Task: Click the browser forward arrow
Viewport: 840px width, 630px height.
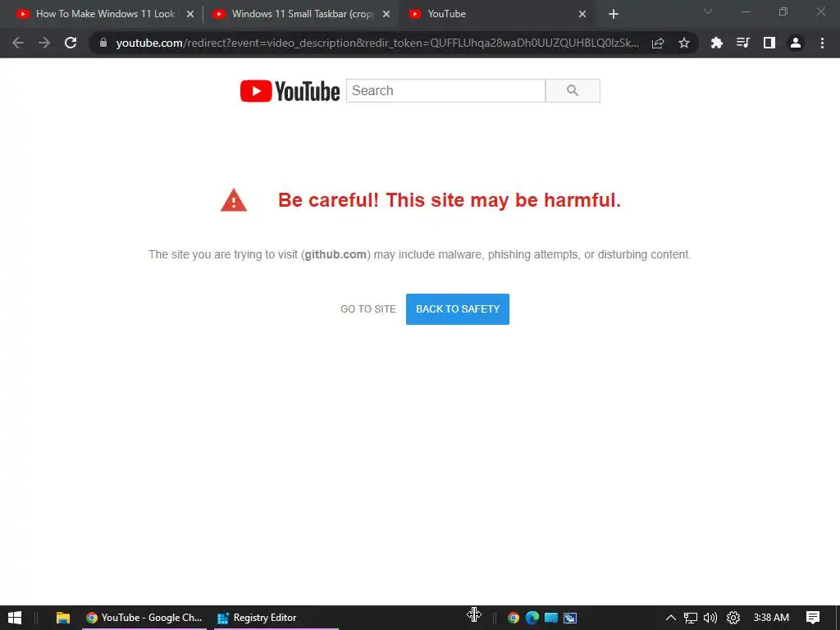Action: click(44, 43)
